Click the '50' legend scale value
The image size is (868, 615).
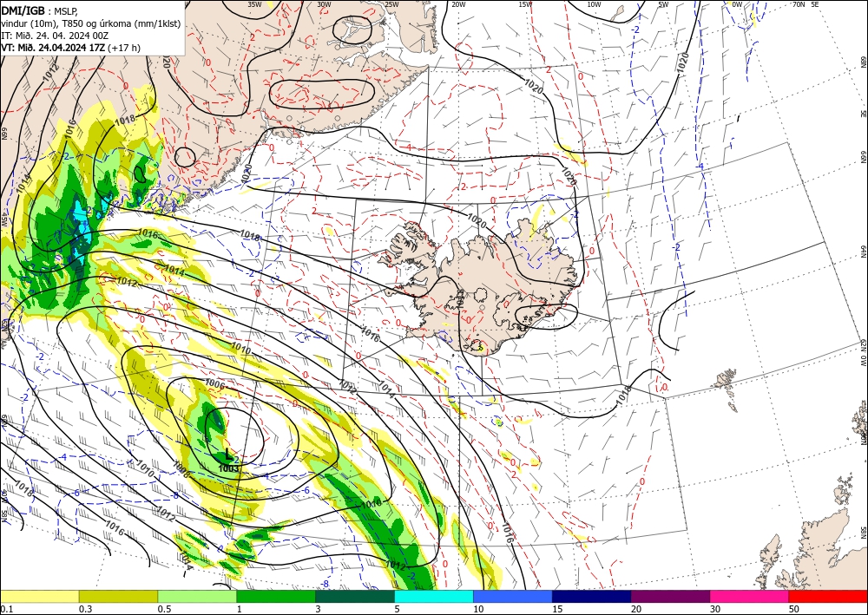(794, 609)
